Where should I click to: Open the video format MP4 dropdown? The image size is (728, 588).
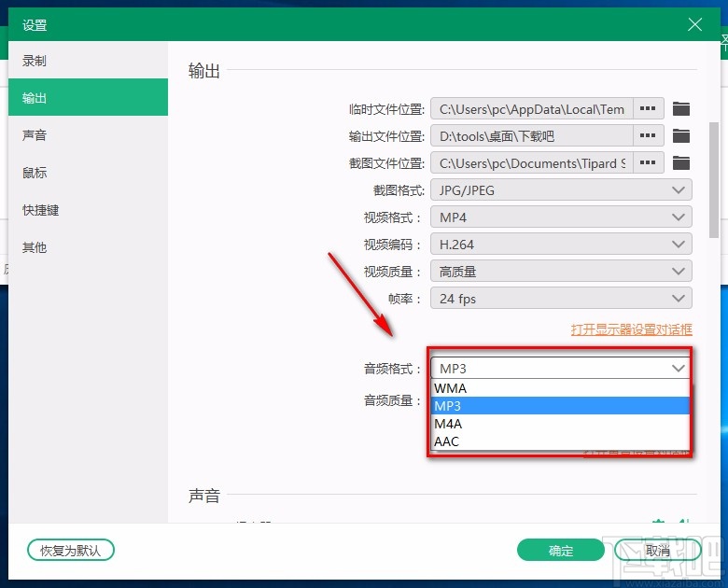(561, 217)
